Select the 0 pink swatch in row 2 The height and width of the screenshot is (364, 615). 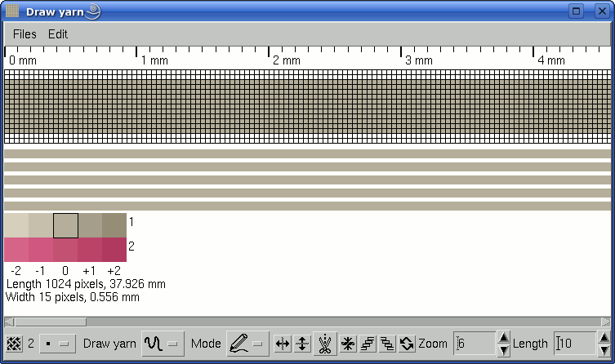(x=65, y=250)
